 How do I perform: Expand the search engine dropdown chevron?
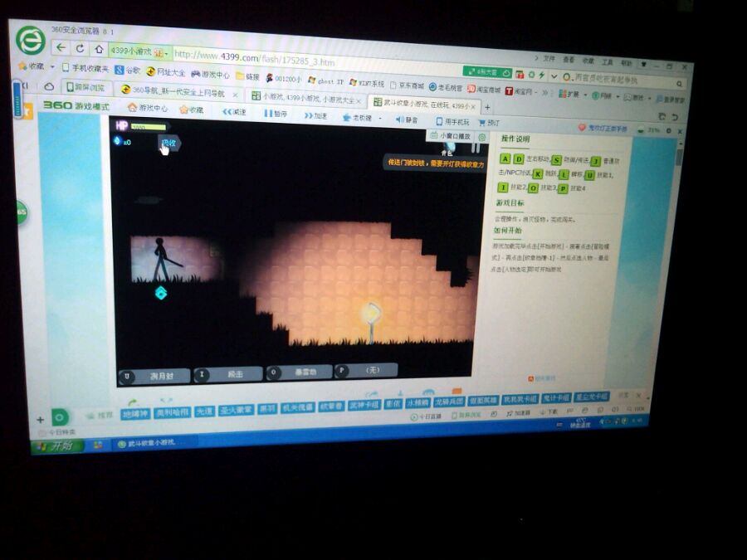coord(554,75)
